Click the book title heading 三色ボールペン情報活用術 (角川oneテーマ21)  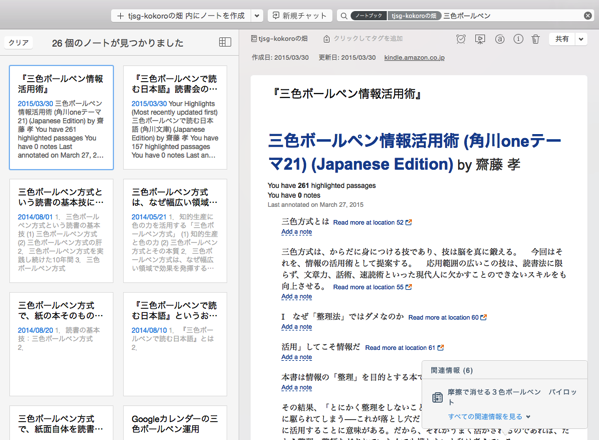[414, 152]
